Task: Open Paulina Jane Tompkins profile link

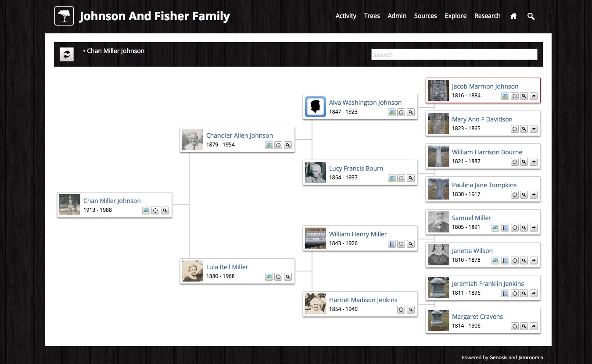Action: pos(484,185)
